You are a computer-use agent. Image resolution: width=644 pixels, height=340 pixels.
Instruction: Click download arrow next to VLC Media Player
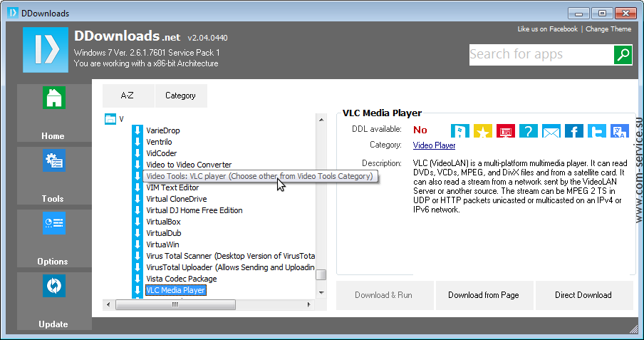coord(137,290)
